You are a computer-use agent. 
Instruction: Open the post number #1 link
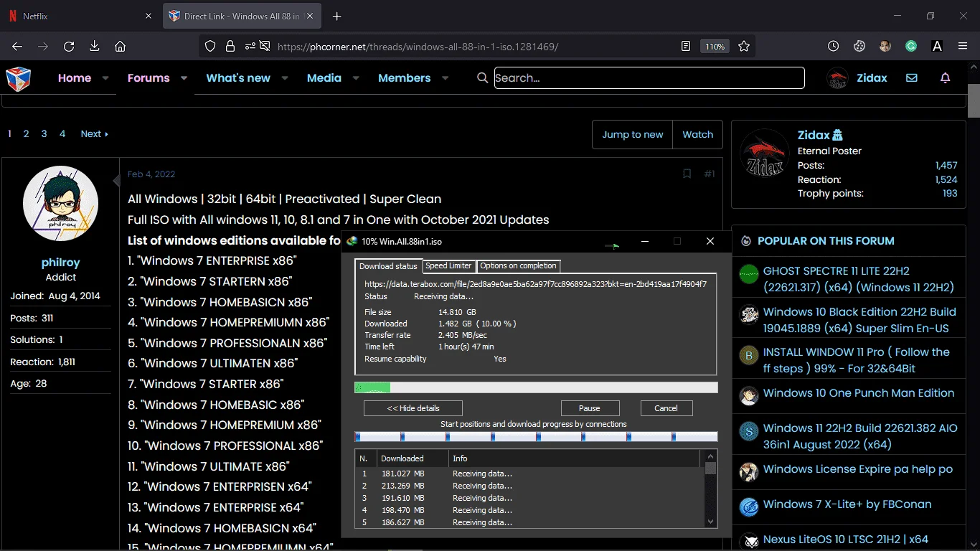click(710, 174)
